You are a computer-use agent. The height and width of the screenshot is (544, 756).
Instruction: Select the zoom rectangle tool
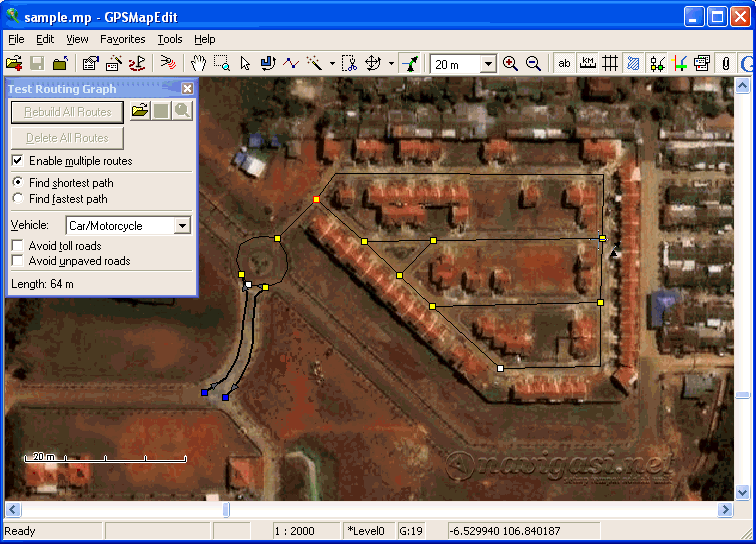(221, 63)
